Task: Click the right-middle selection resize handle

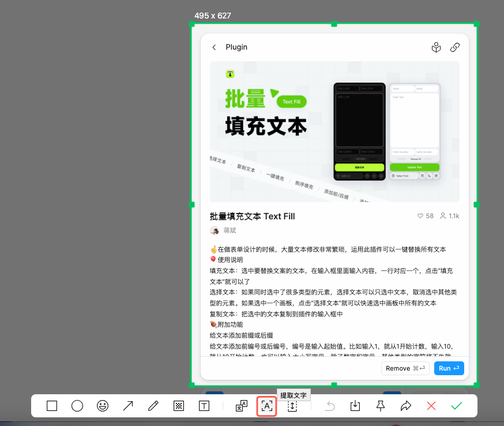Action: 477,204
